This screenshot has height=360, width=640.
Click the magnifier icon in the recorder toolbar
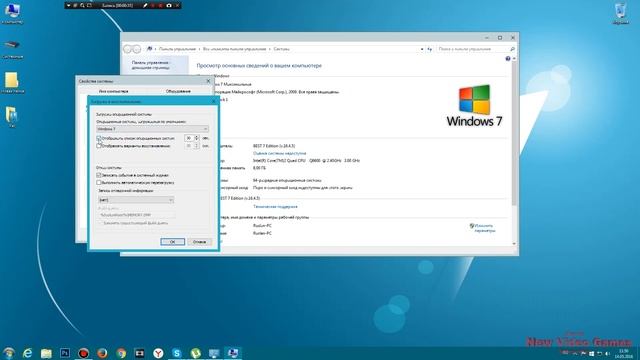click(82, 5)
